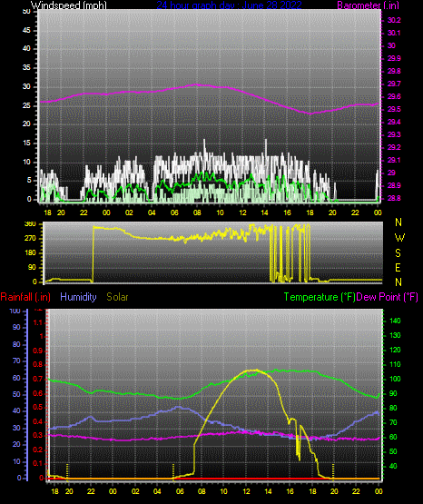Screen dimensions: 423x504
Task: Click the 360 wind direction axis value
Action: point(30,224)
